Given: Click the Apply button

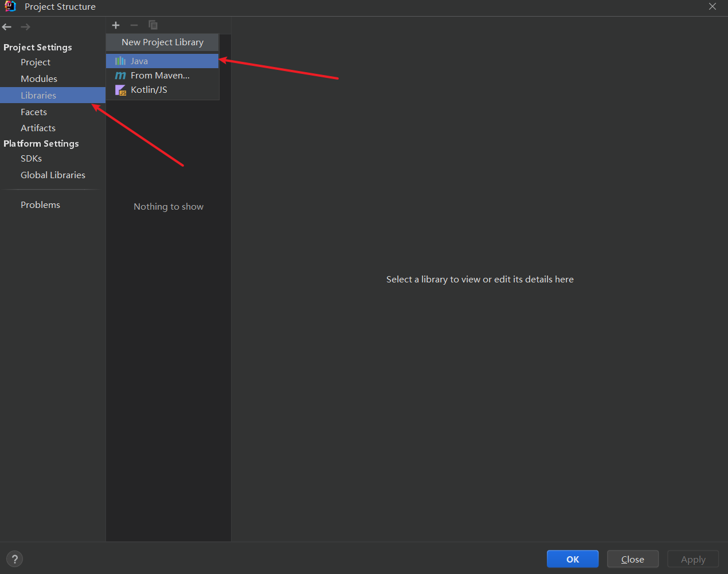Looking at the screenshot, I should [x=693, y=559].
